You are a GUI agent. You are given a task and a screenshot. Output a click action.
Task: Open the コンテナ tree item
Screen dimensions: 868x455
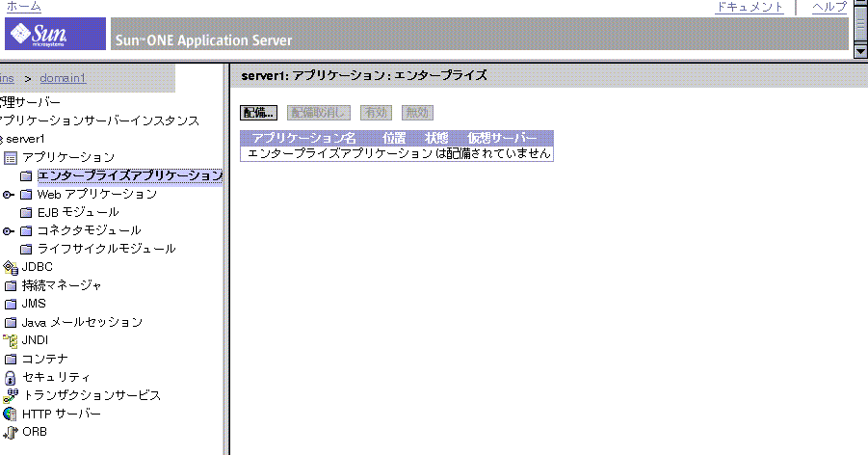[x=45, y=359]
